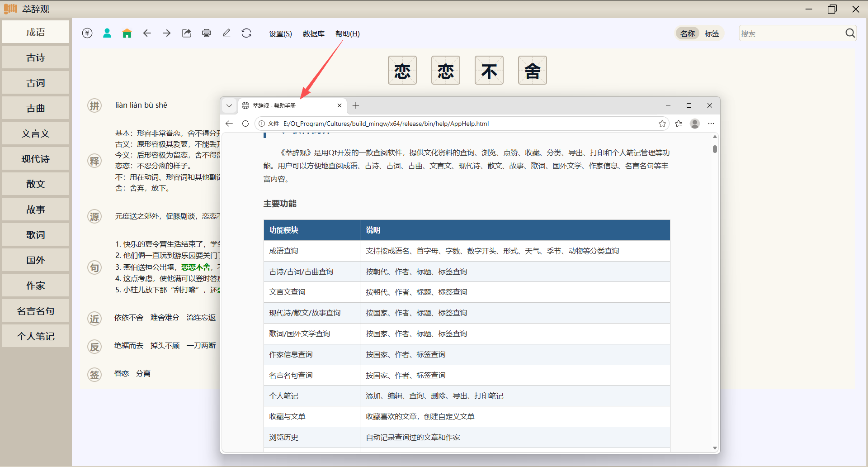Open the 设置(S) menu
The image size is (868, 467).
(x=280, y=33)
